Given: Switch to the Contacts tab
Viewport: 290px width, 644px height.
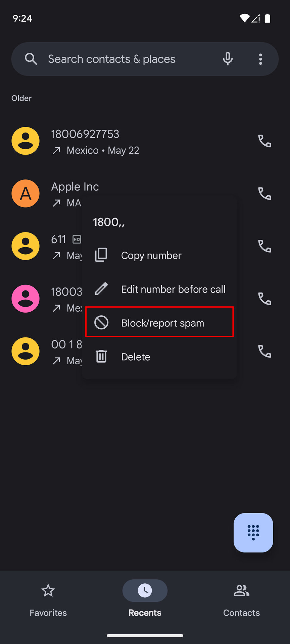Looking at the screenshot, I should (241, 598).
